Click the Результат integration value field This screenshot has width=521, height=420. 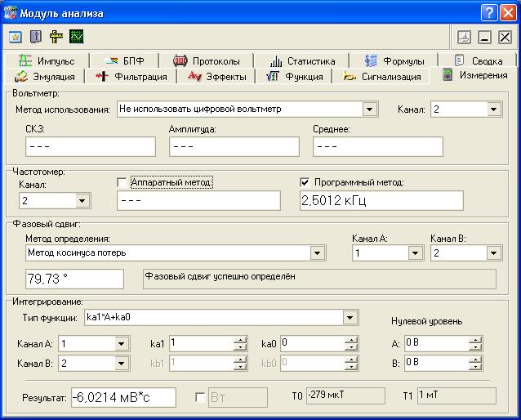(x=122, y=397)
